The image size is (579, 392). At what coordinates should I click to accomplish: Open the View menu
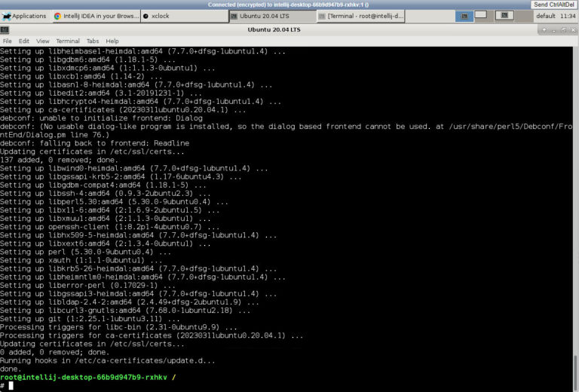pos(42,41)
